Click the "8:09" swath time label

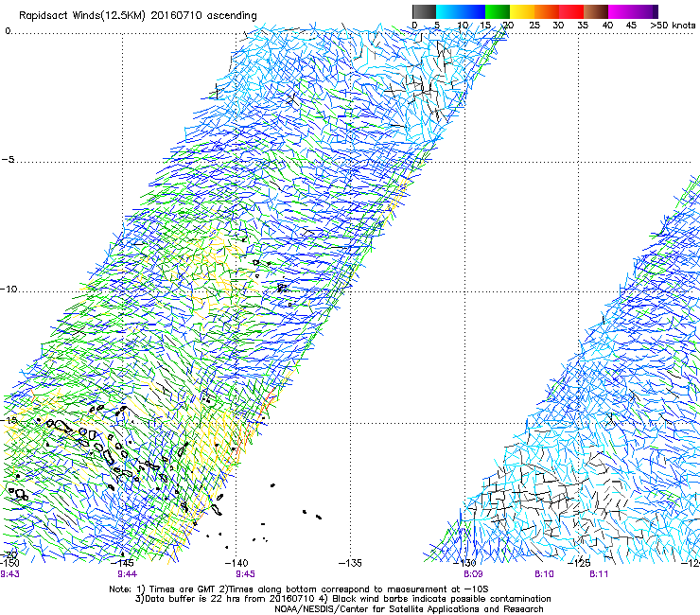(x=473, y=574)
